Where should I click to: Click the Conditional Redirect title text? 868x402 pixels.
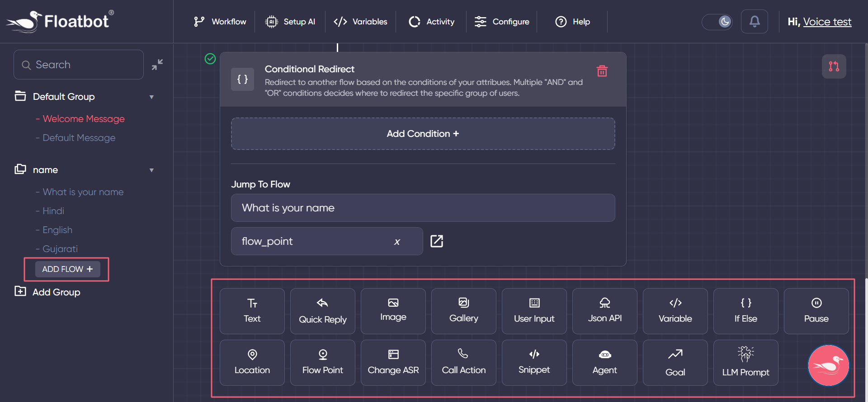click(310, 69)
